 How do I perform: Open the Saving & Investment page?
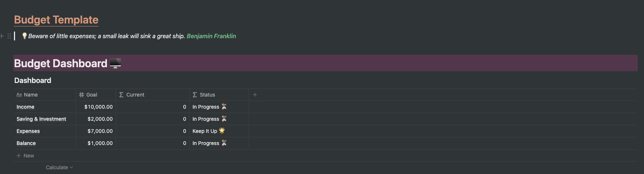point(41,119)
